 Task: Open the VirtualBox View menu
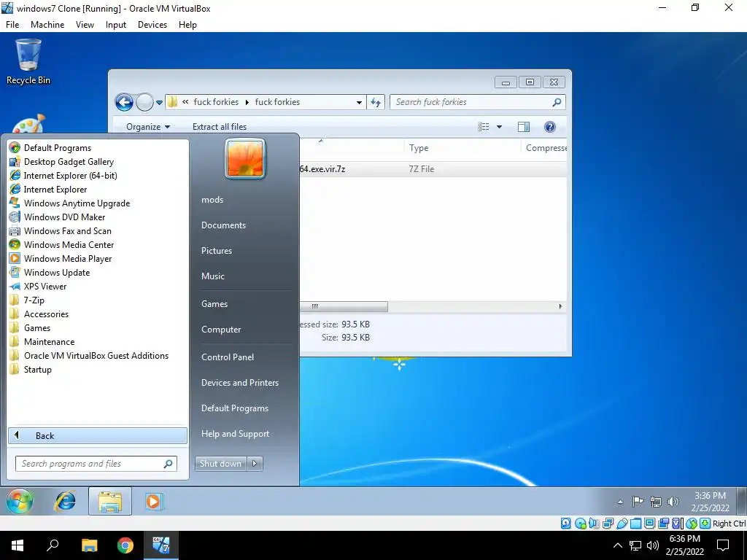pyautogui.click(x=85, y=25)
